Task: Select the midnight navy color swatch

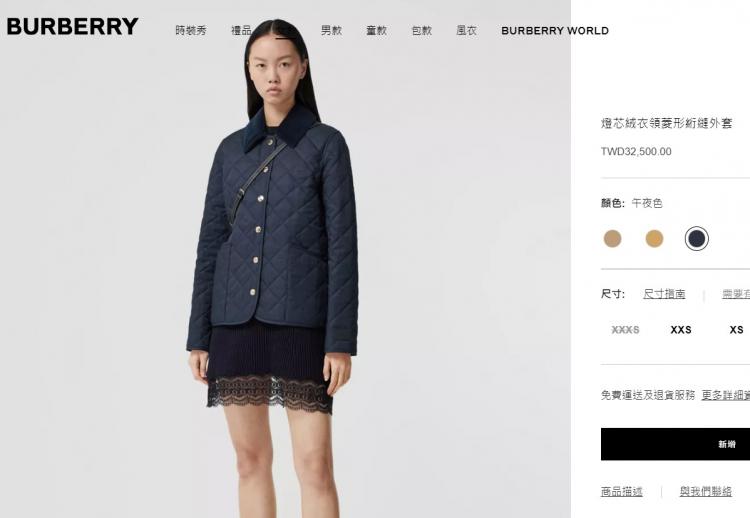Action: [x=696, y=238]
